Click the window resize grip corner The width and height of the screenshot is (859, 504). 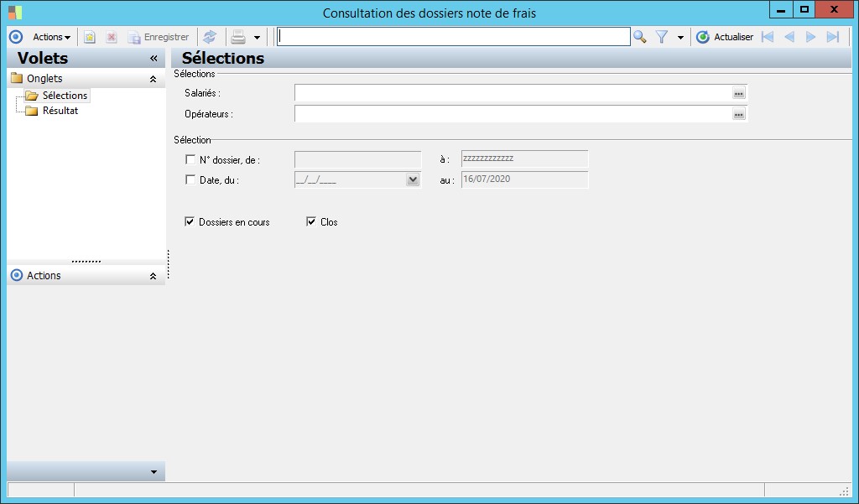pyautogui.click(x=844, y=491)
